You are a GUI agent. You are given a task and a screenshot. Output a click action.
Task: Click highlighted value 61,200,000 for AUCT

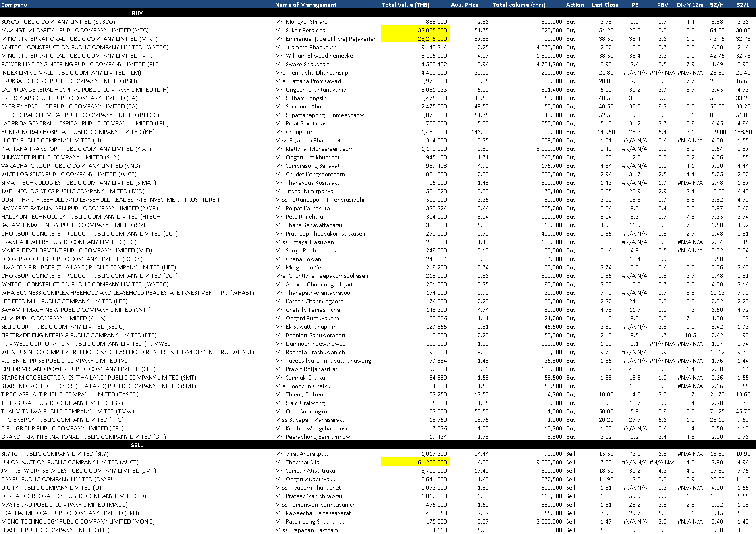(x=415, y=462)
